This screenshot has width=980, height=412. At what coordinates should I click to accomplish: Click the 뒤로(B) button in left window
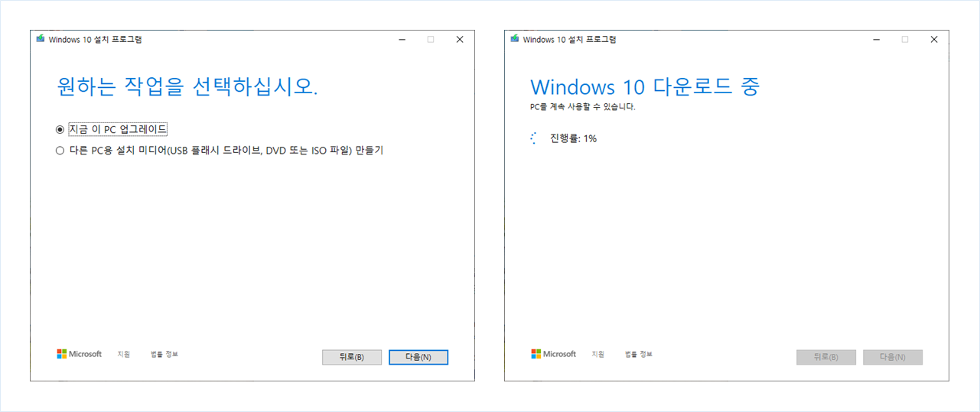(x=352, y=357)
